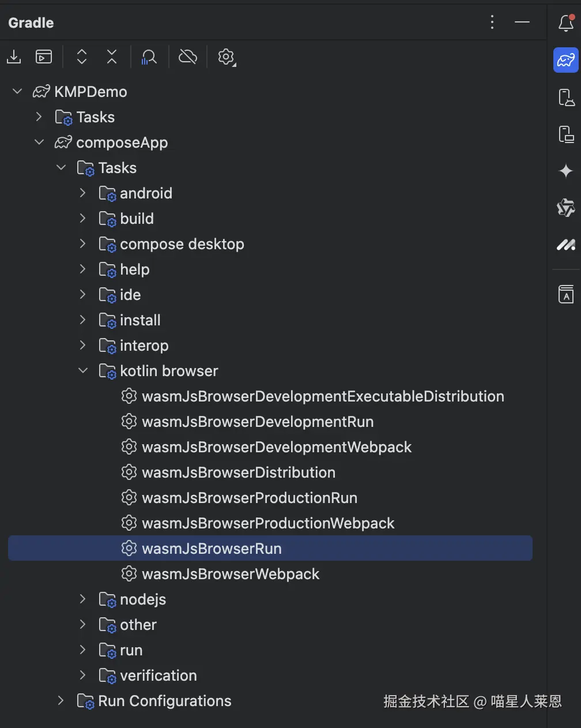Click the Execute Gradle Task icon
The height and width of the screenshot is (728, 581).
44,57
